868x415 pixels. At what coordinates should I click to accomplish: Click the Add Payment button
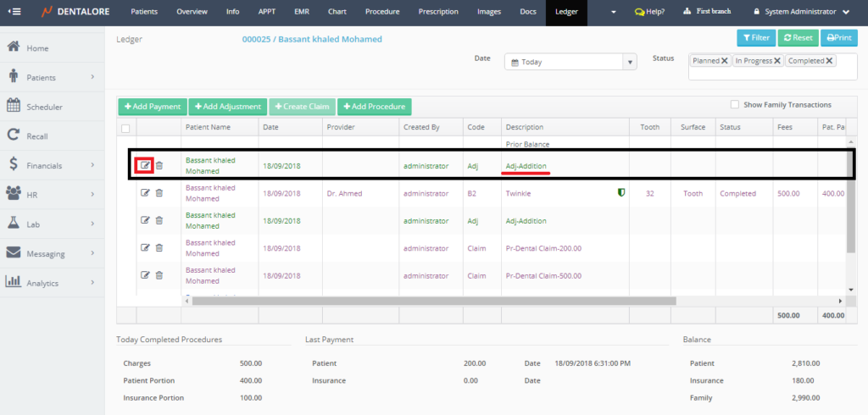pyautogui.click(x=152, y=107)
